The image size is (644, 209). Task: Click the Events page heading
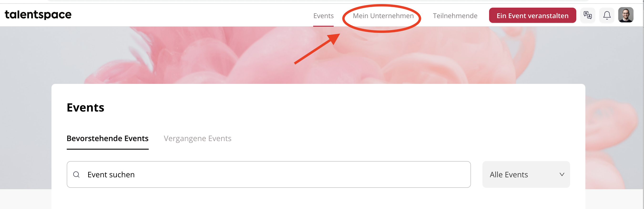coord(86,107)
